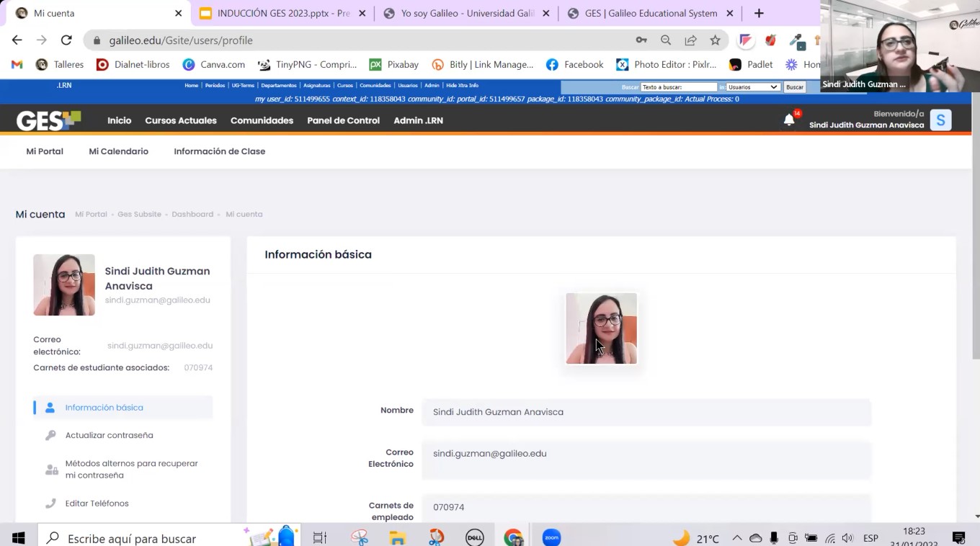Open the Zoom app from the taskbar
Viewport: 980px width, 546px height.
[x=551, y=537]
